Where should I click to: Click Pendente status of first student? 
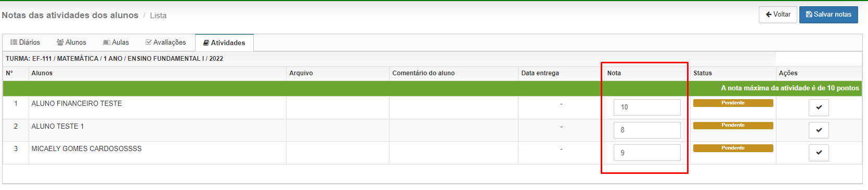click(733, 103)
